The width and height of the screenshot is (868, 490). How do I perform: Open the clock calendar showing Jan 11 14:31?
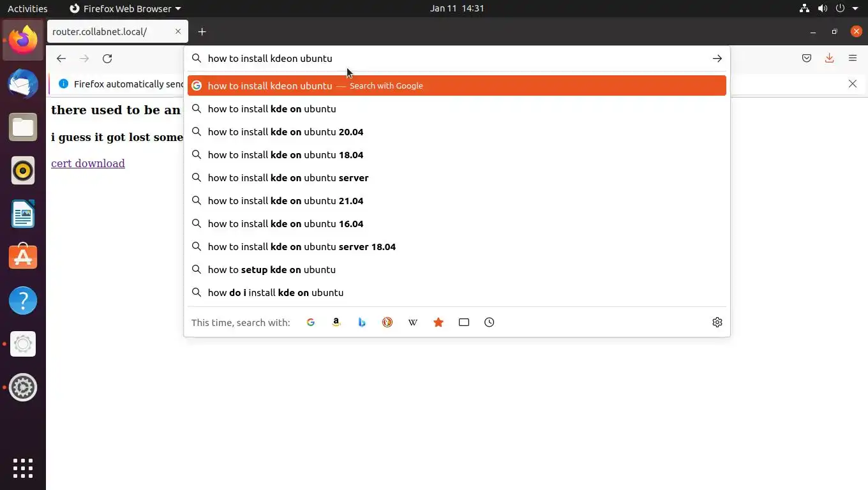[457, 8]
